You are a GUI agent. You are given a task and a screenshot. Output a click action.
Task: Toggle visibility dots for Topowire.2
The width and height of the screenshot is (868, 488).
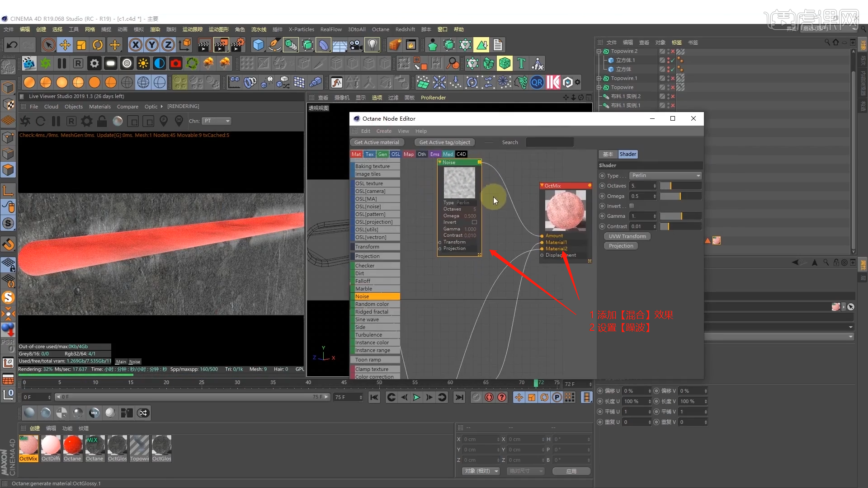point(669,52)
